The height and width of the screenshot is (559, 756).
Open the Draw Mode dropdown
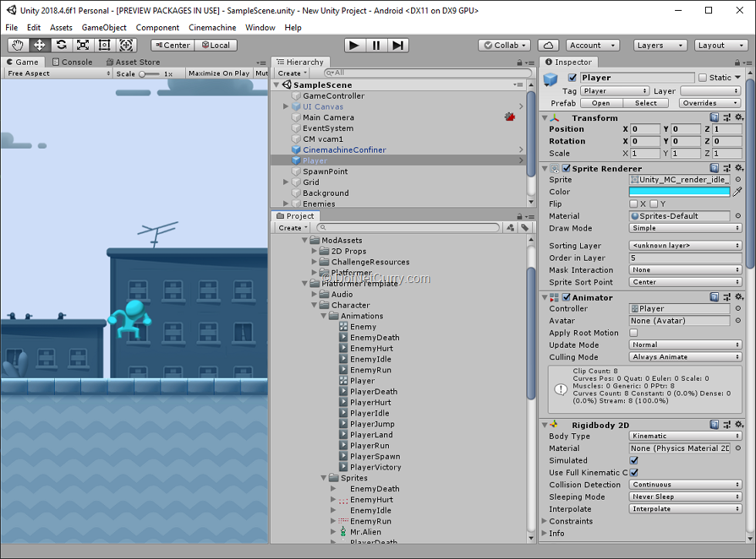point(685,228)
